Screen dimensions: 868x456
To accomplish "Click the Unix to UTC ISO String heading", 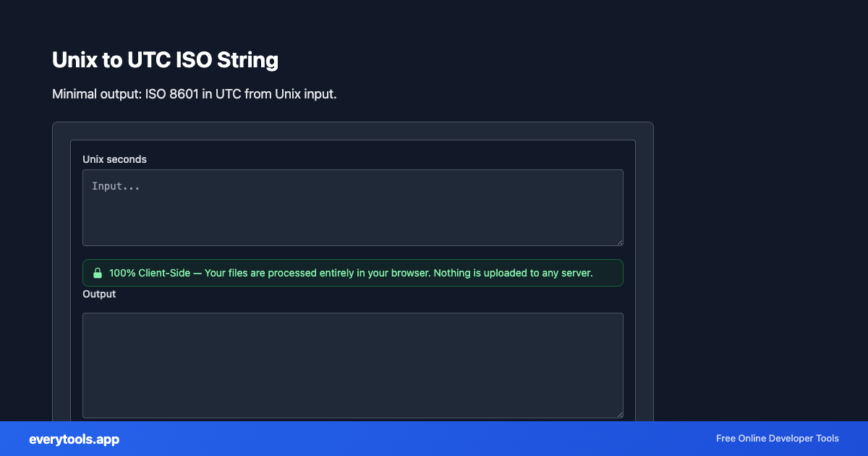I will point(165,60).
